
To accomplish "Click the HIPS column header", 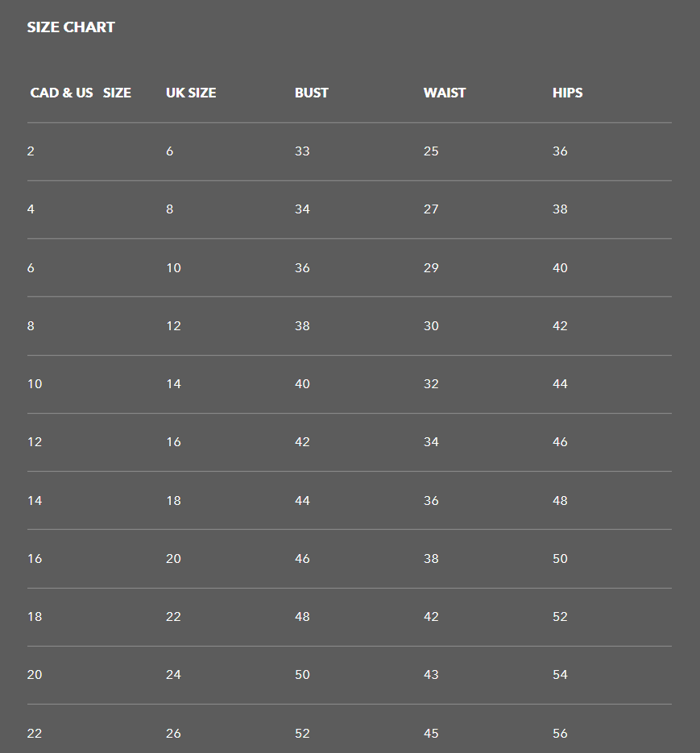I will (567, 93).
